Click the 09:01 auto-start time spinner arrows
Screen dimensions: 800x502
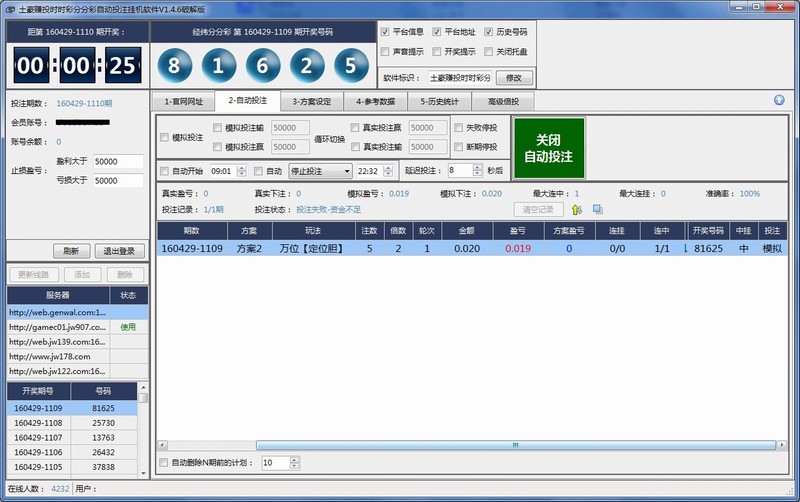pyautogui.click(x=241, y=171)
